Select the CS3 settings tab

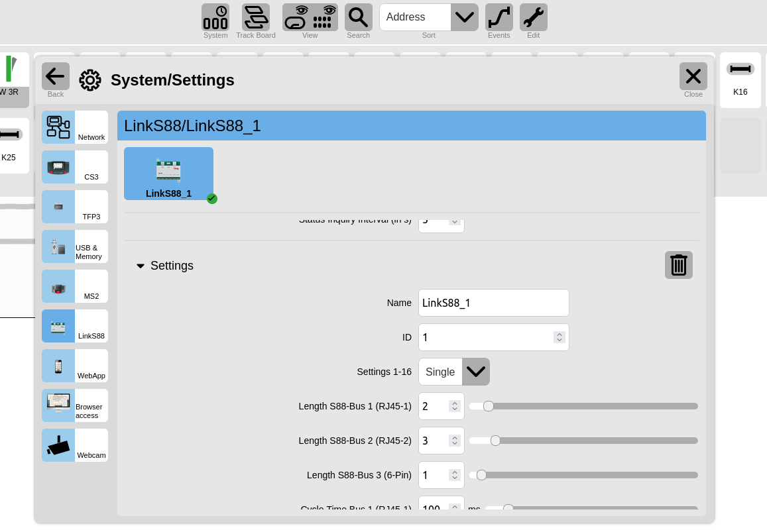pyautogui.click(x=75, y=167)
